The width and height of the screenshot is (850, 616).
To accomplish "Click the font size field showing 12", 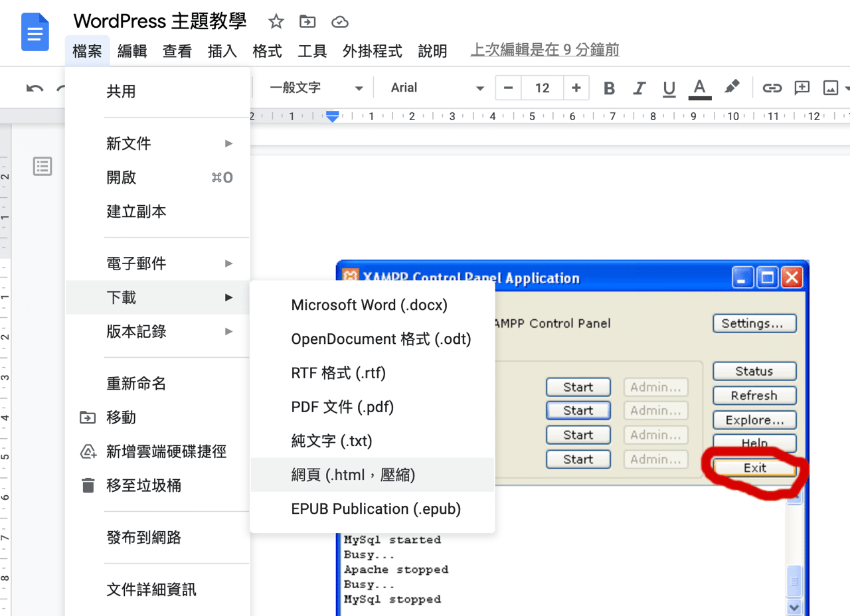I will 543,88.
